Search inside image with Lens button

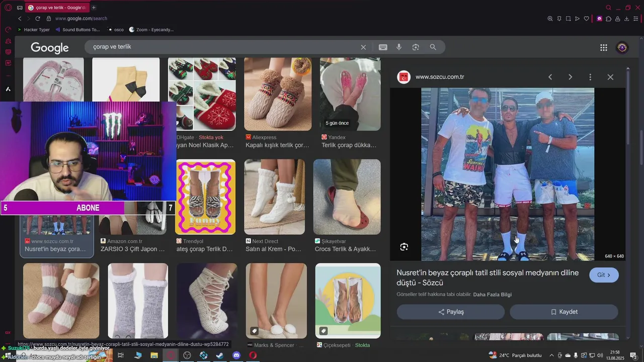[x=404, y=247]
